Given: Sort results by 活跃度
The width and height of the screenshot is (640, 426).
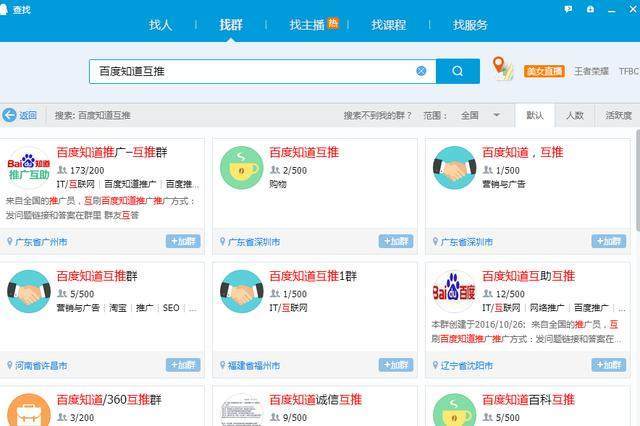Looking at the screenshot, I should click(618, 115).
